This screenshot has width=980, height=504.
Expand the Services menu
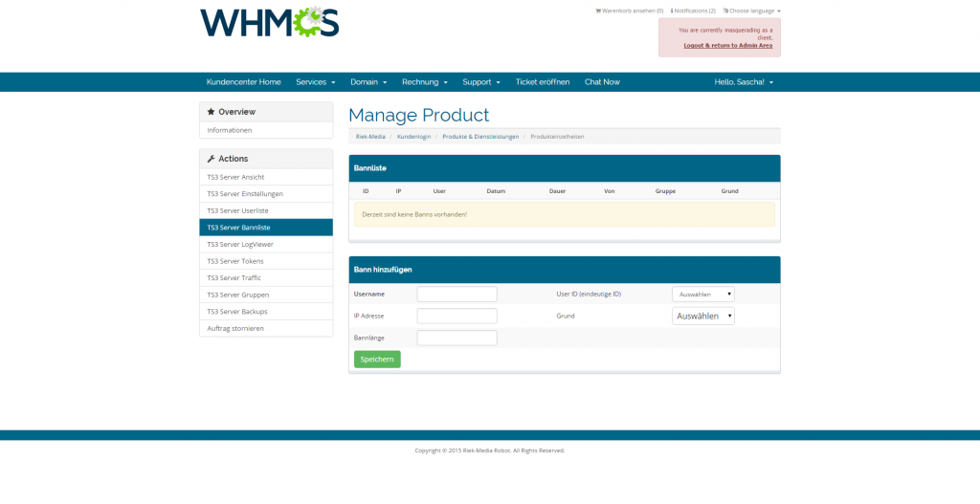[315, 82]
